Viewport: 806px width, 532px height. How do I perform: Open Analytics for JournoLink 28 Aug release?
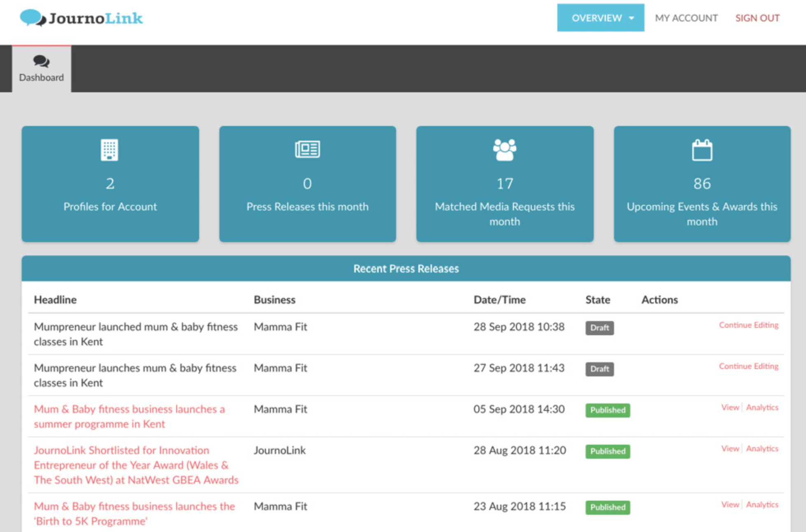pyautogui.click(x=762, y=448)
